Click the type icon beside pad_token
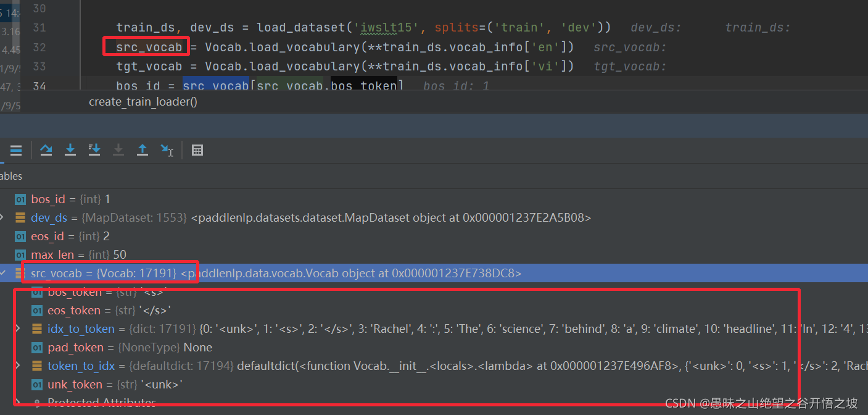Screen dimensions: 868x415 [37, 347]
